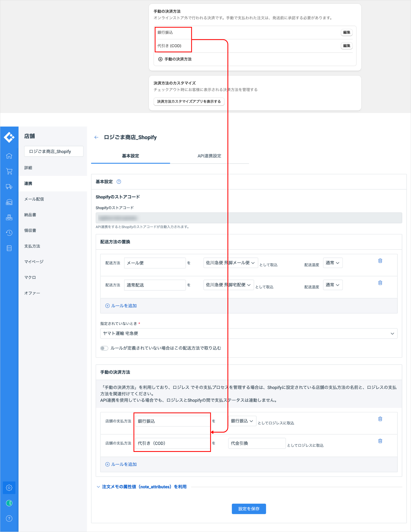Click the 設定を保存 button
Screen dimensions: 411x532
pyautogui.click(x=249, y=509)
